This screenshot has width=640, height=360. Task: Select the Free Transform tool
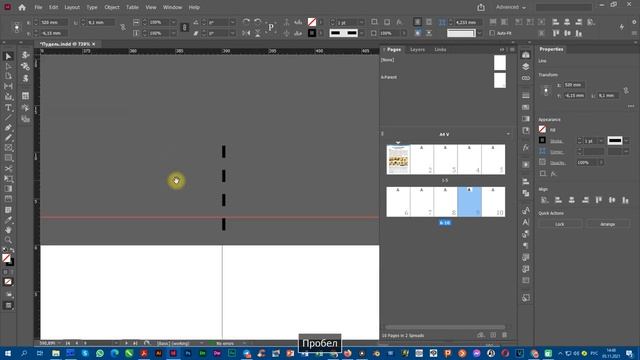click(x=8, y=179)
